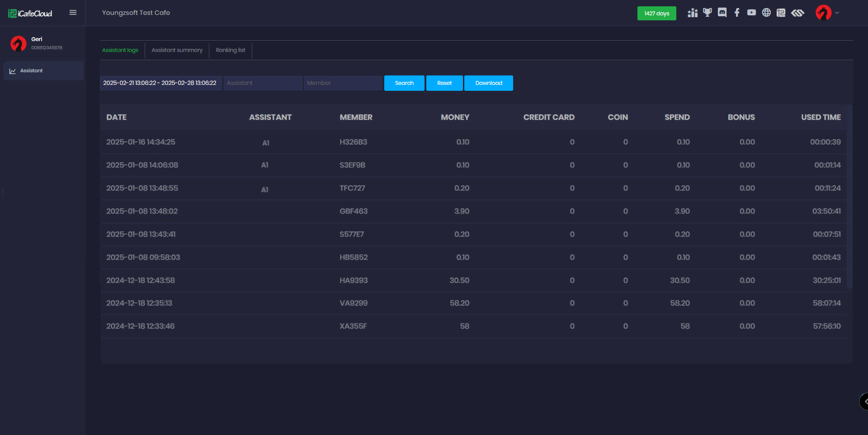This screenshot has height=435, width=868.
Task: Click the Assistant filter input field
Action: (x=263, y=83)
